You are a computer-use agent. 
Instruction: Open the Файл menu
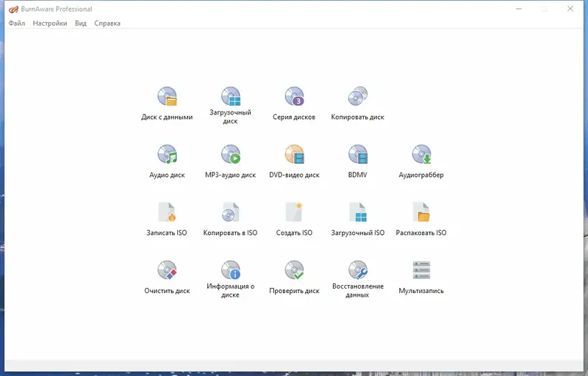tap(17, 23)
